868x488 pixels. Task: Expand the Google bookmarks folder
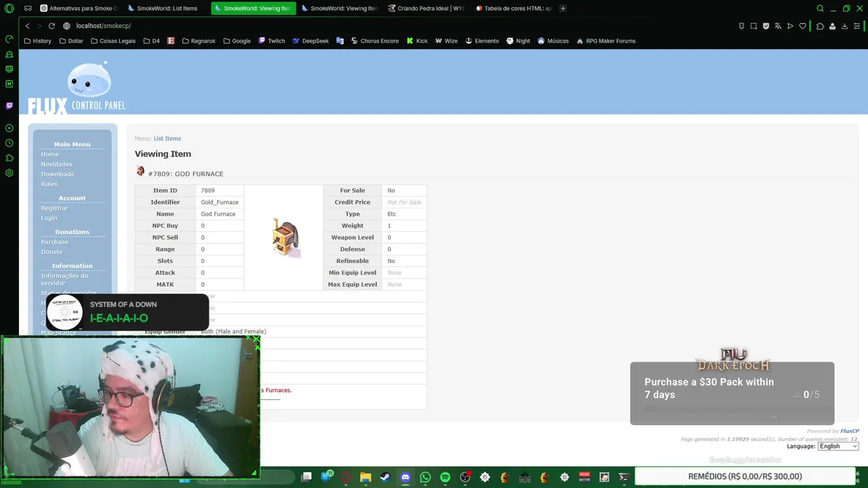237,41
